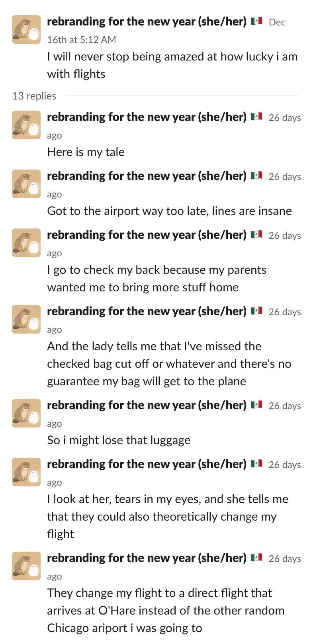This screenshot has height=644, width=317.
Task: Open cat avatar on the original Dec 16th post
Action: tap(26, 29)
